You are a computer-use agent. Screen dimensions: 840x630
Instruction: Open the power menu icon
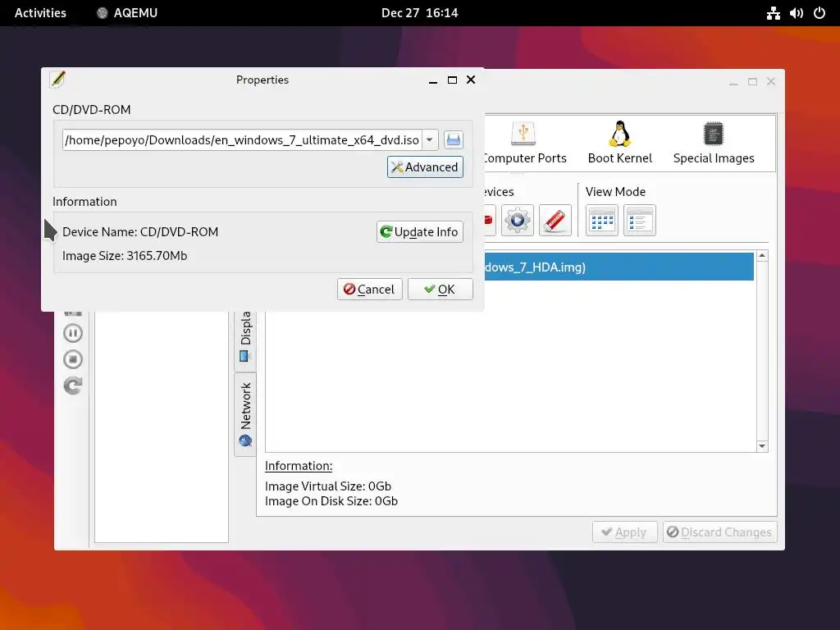[819, 13]
